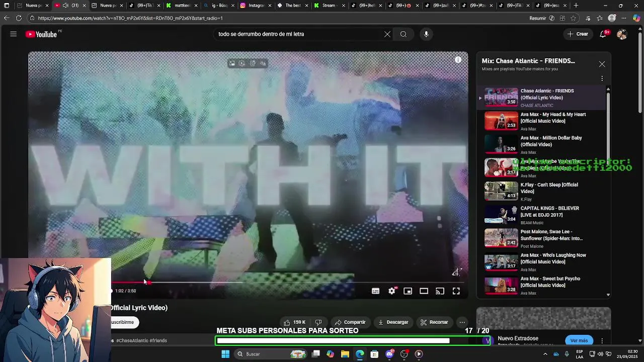Open the account avatar menu
Image resolution: width=644 pixels, height=362 pixels.
click(x=622, y=34)
